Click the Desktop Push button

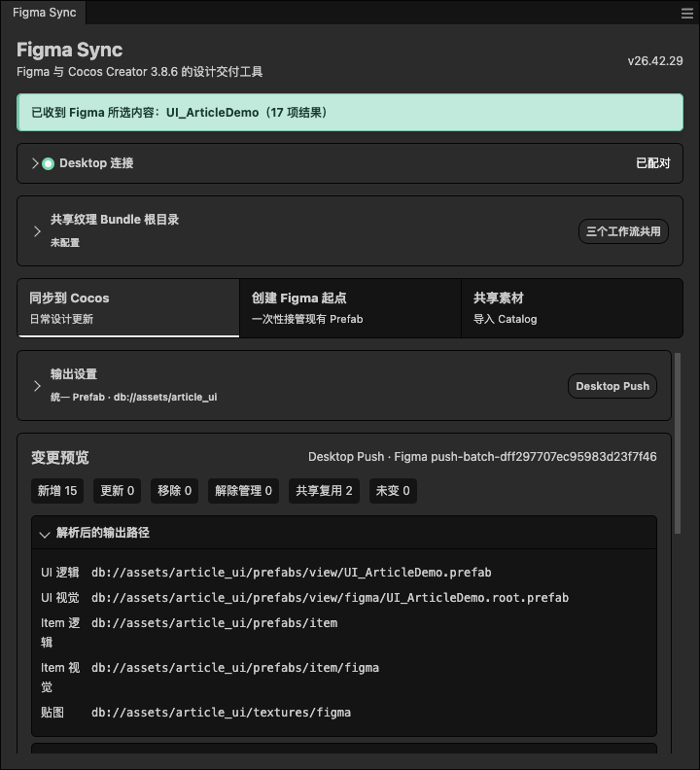click(x=612, y=386)
